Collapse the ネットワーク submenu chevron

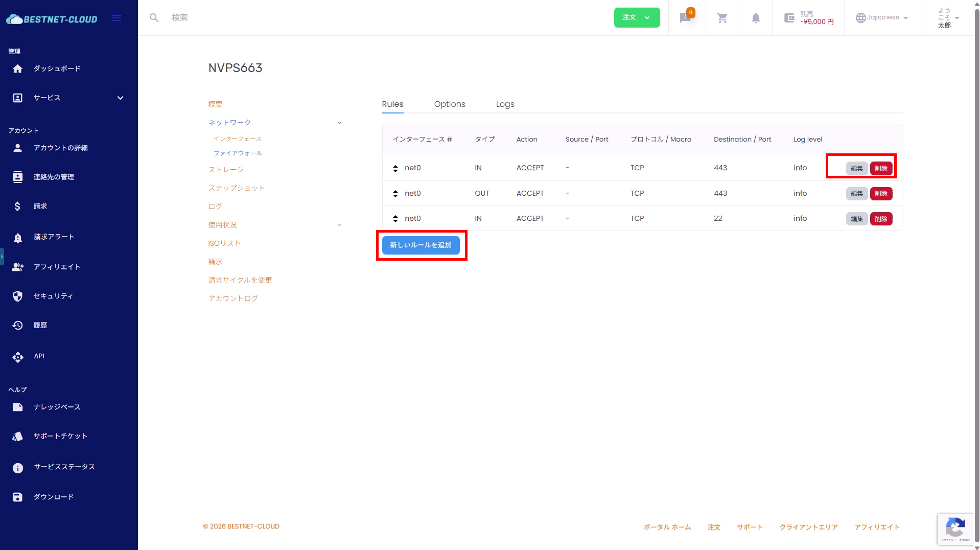tap(339, 123)
